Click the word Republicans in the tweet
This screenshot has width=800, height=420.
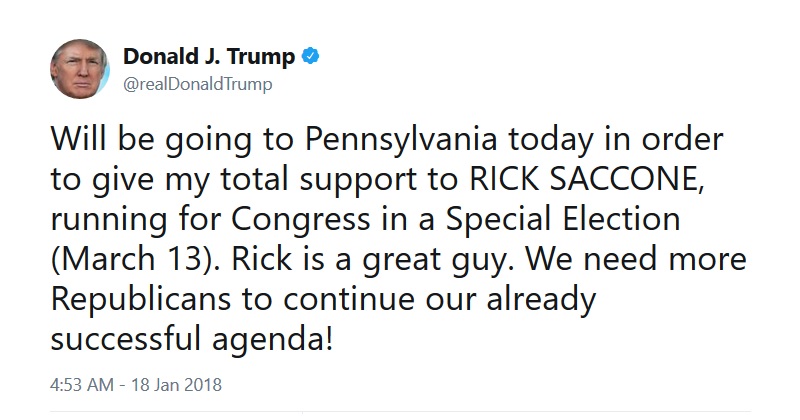tap(141, 300)
